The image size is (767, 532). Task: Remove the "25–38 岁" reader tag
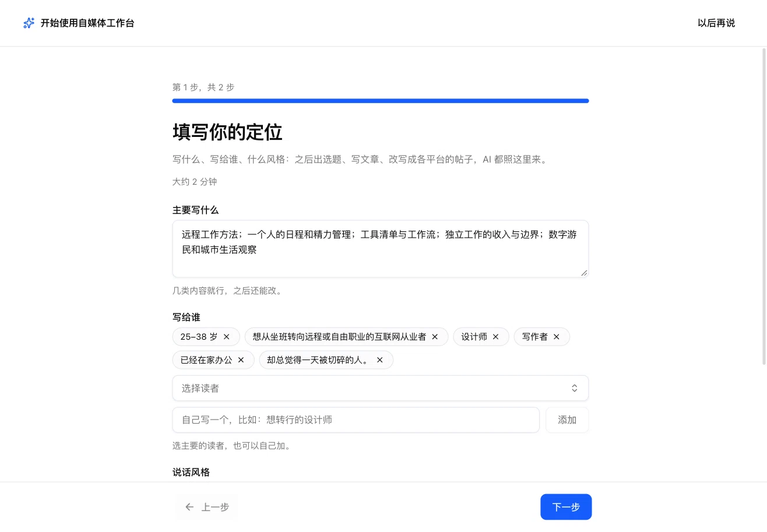[x=227, y=337]
